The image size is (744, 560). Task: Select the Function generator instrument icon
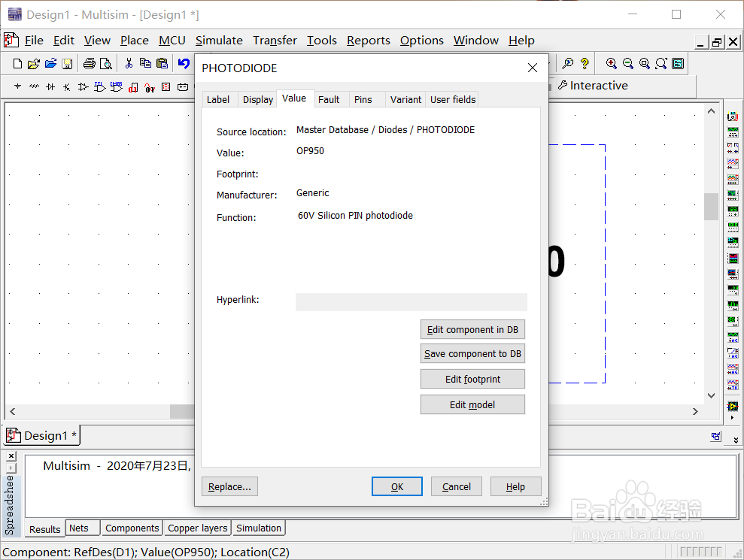[x=733, y=132]
